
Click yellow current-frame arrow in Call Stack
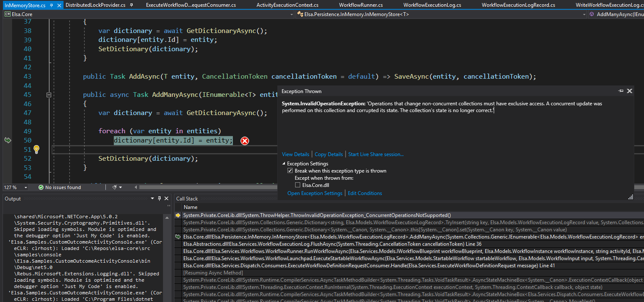click(x=178, y=215)
